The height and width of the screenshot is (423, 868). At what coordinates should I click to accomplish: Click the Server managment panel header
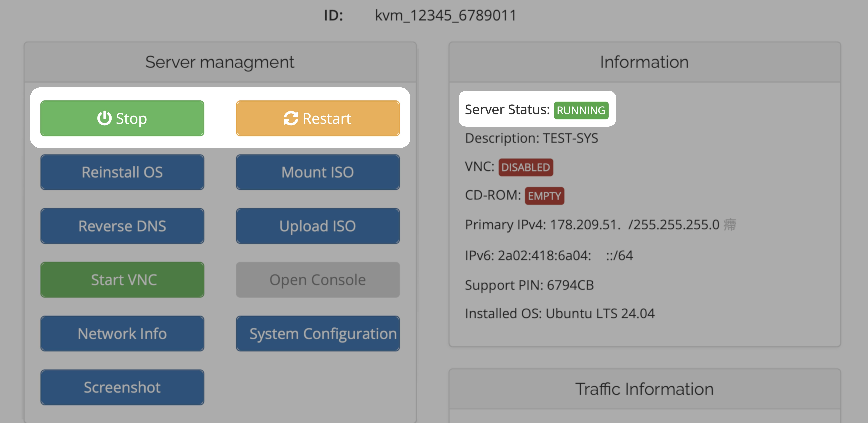(x=220, y=62)
